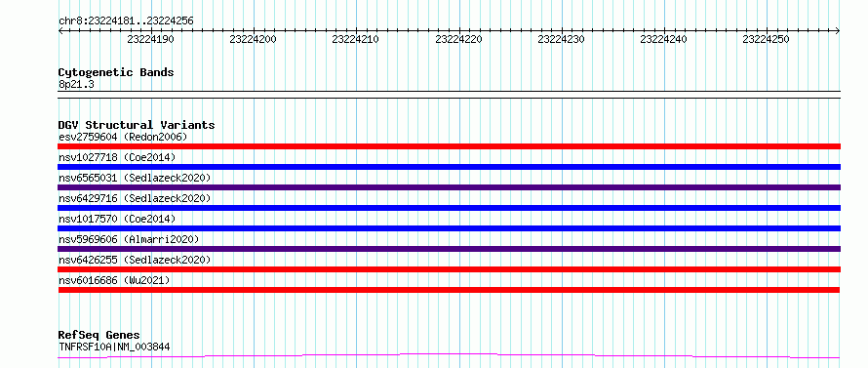Screen dimensions: 868x368
Task: Select the red bar under nsv6016686
Action: point(449,290)
